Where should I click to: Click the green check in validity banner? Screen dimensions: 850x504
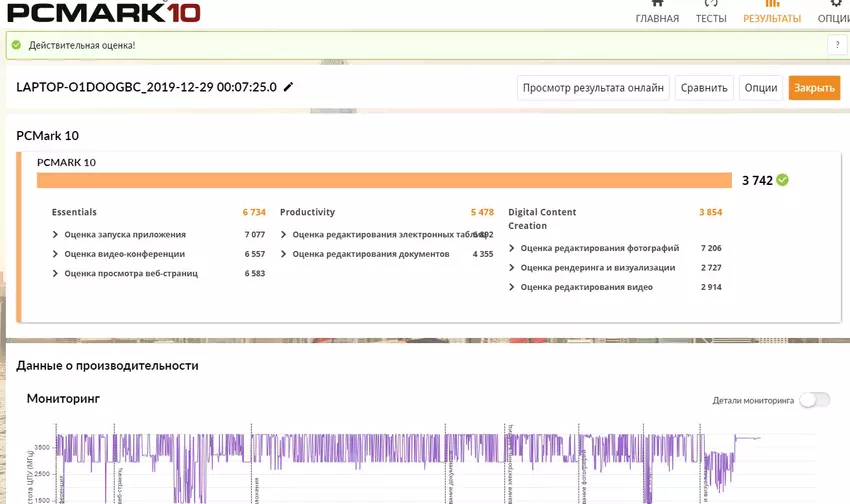point(16,45)
